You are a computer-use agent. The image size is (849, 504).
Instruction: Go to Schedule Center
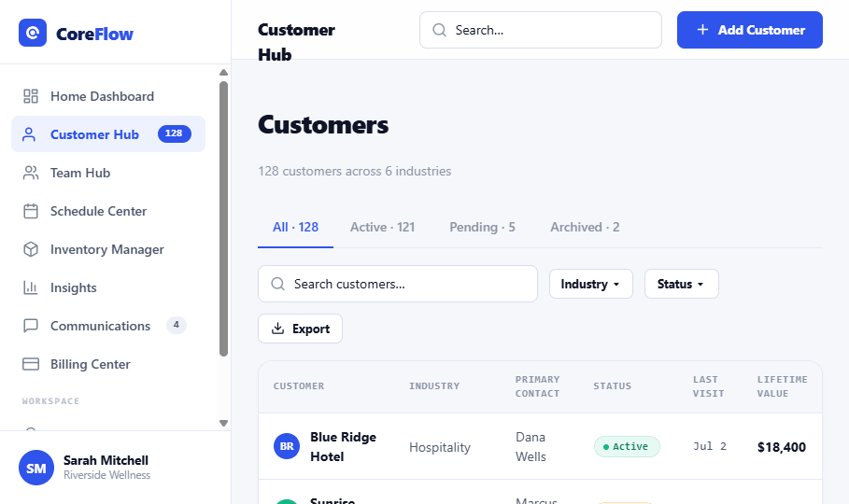(x=108, y=211)
